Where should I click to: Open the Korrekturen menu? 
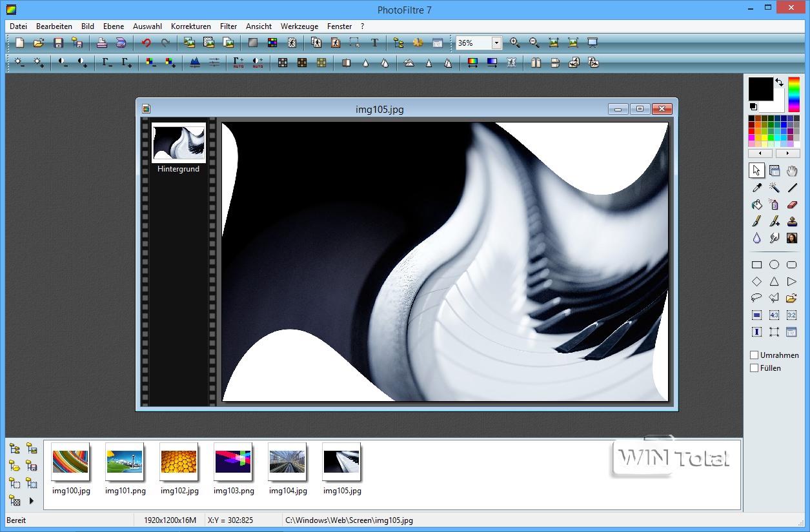click(190, 26)
